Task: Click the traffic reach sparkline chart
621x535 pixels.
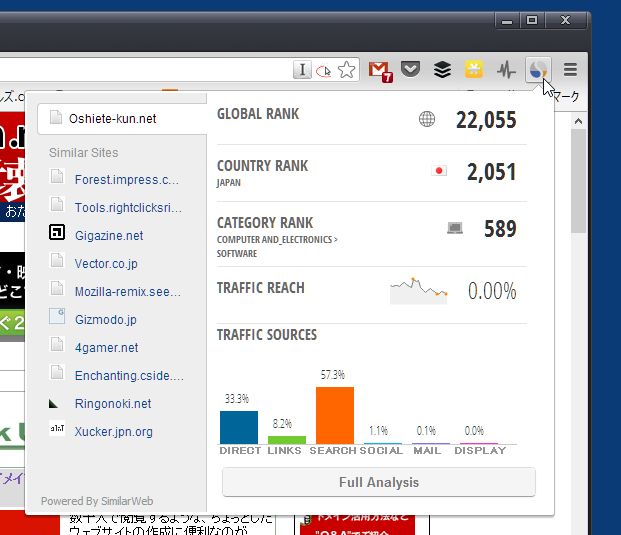Action: click(419, 291)
